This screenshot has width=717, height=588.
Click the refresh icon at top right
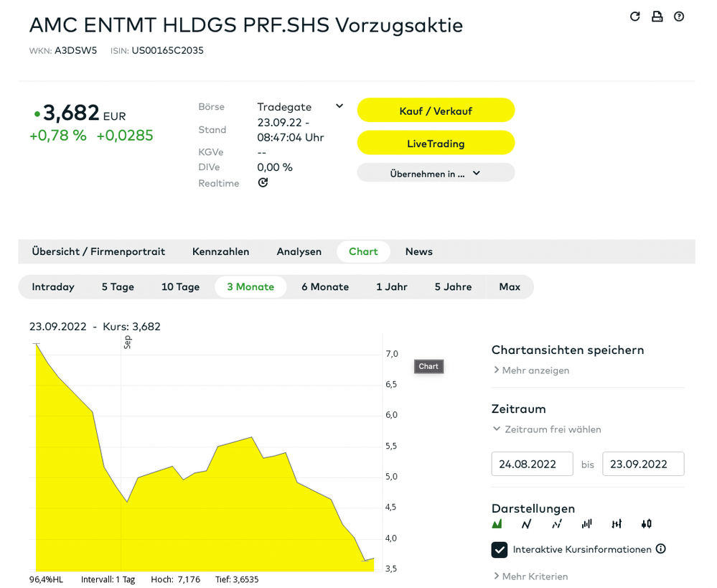point(634,17)
